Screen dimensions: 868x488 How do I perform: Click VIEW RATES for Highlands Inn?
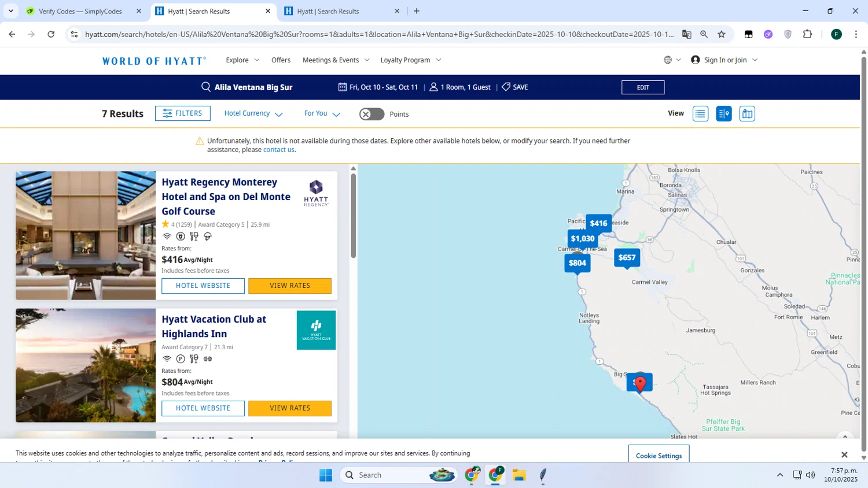tap(290, 408)
